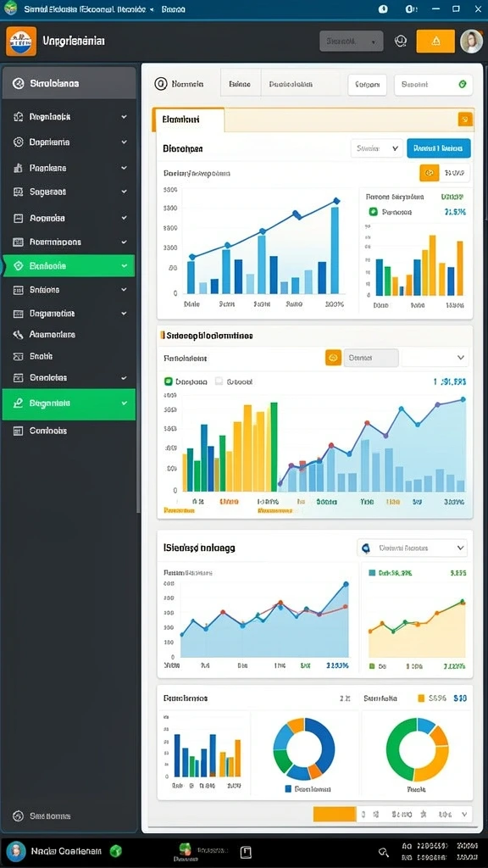Click the small orange square icon on the tab strip
488x868 pixels.
tap(465, 119)
